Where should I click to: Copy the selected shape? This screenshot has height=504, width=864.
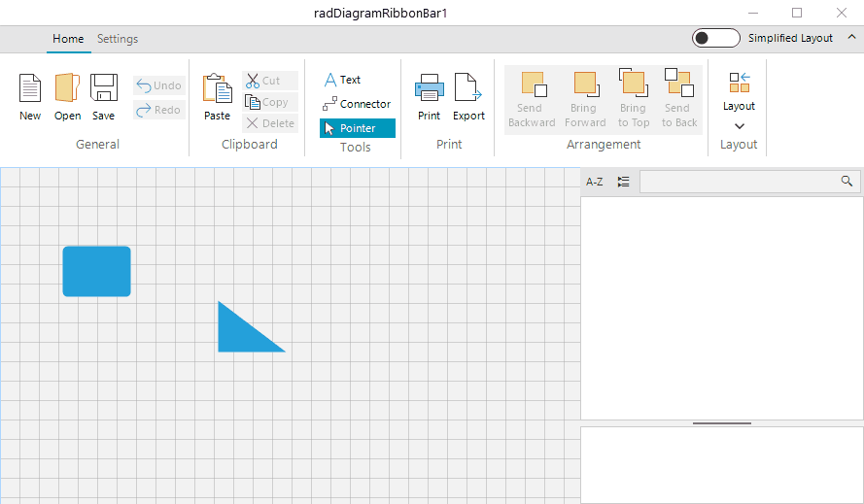[x=270, y=102]
